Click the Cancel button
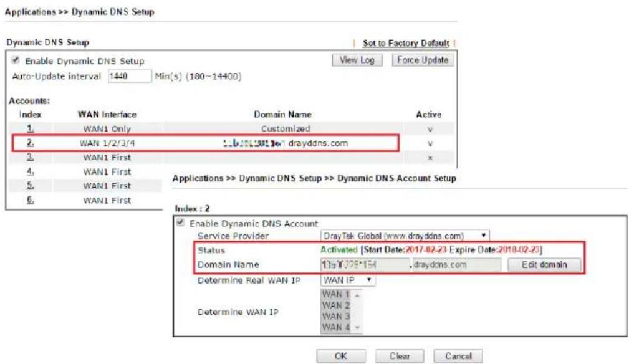Screen dimensions: 629x364 458,356
